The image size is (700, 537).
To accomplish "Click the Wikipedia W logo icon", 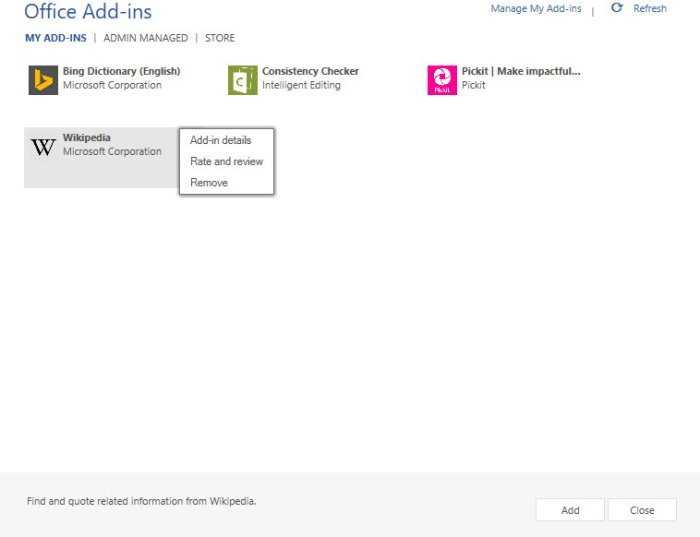I will coord(43,147).
